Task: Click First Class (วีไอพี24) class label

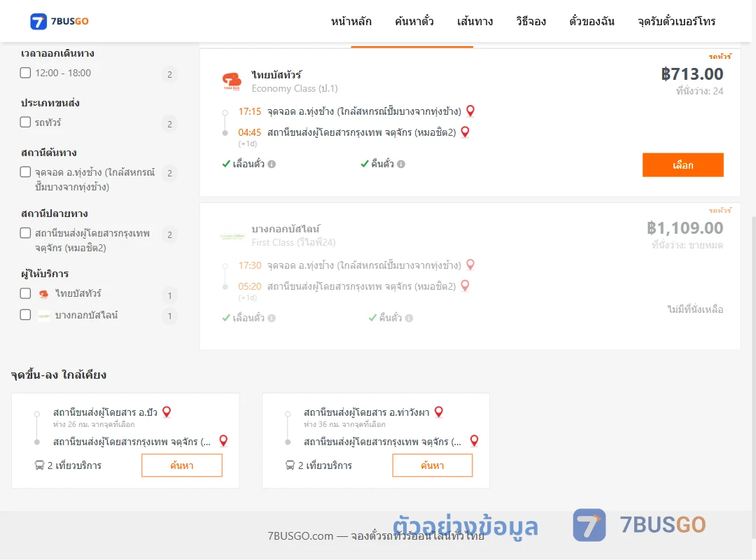Action: coord(293,242)
